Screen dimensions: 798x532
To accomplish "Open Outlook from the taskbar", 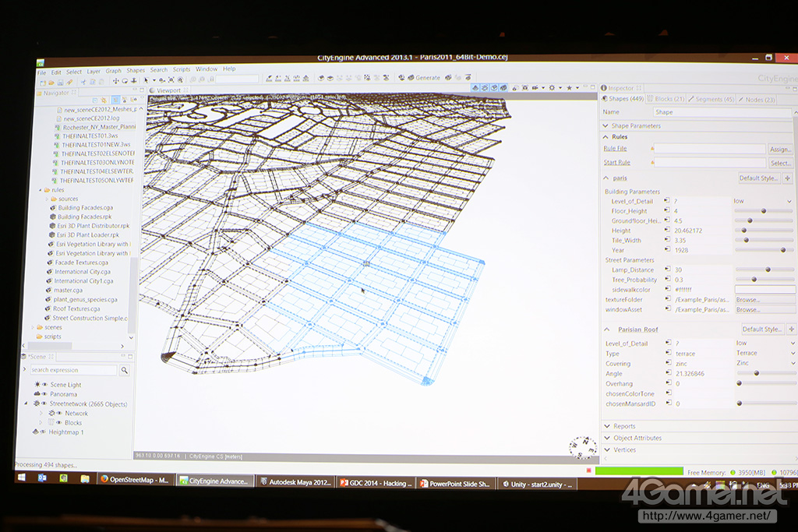I will click(x=42, y=478).
